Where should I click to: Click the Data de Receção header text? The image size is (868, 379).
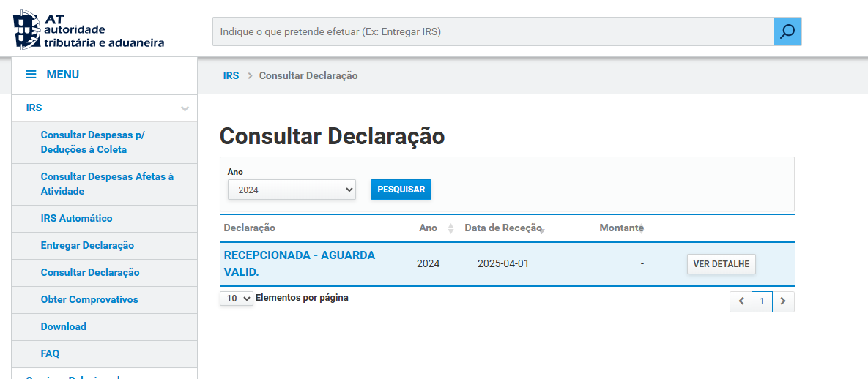point(502,228)
